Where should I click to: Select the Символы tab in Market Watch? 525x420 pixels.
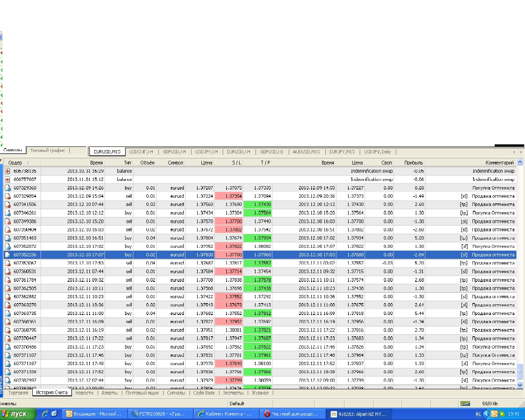(x=13, y=151)
